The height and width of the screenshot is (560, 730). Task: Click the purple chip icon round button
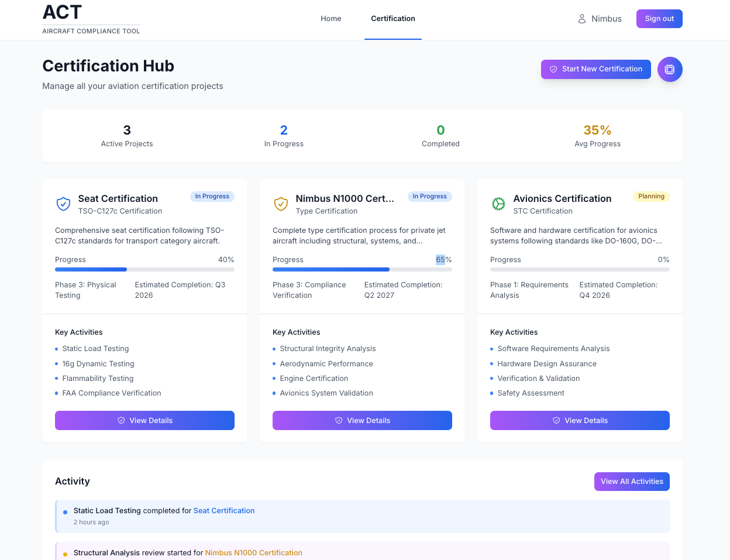[670, 69]
